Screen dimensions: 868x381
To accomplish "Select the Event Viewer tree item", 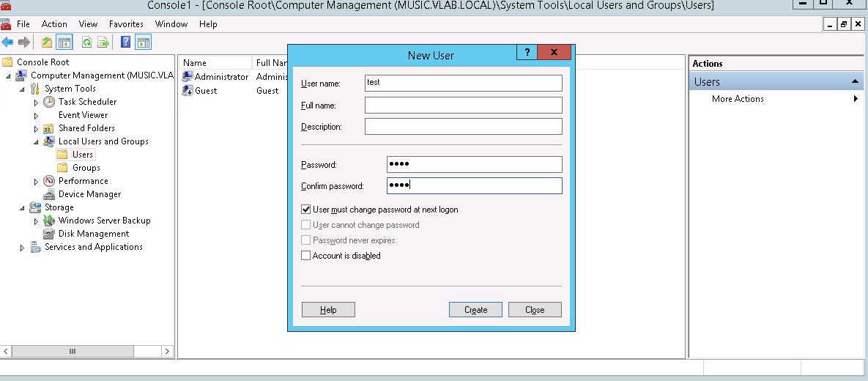I will point(83,115).
